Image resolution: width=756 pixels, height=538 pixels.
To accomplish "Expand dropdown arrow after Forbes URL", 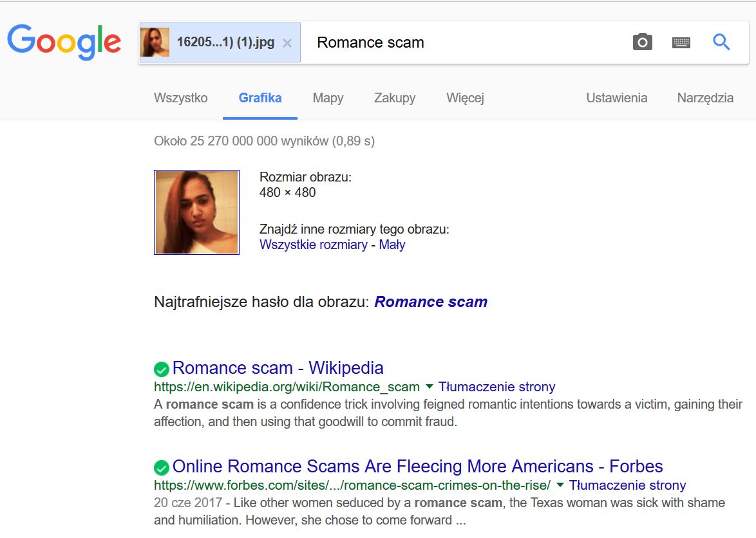I will [x=560, y=485].
